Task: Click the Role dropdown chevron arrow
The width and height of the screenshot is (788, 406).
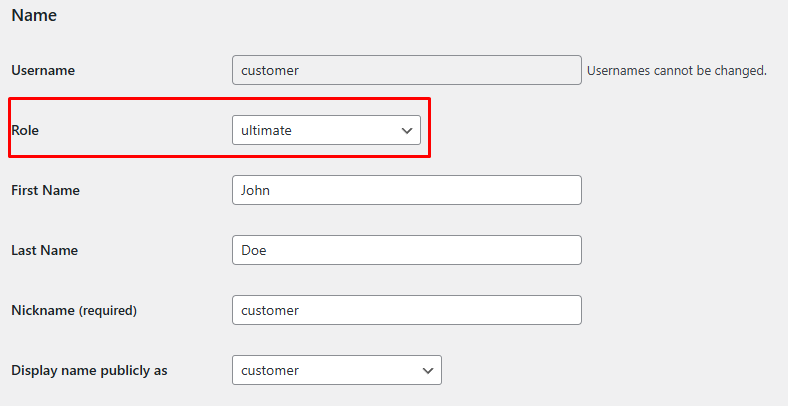Action: pyautogui.click(x=407, y=131)
